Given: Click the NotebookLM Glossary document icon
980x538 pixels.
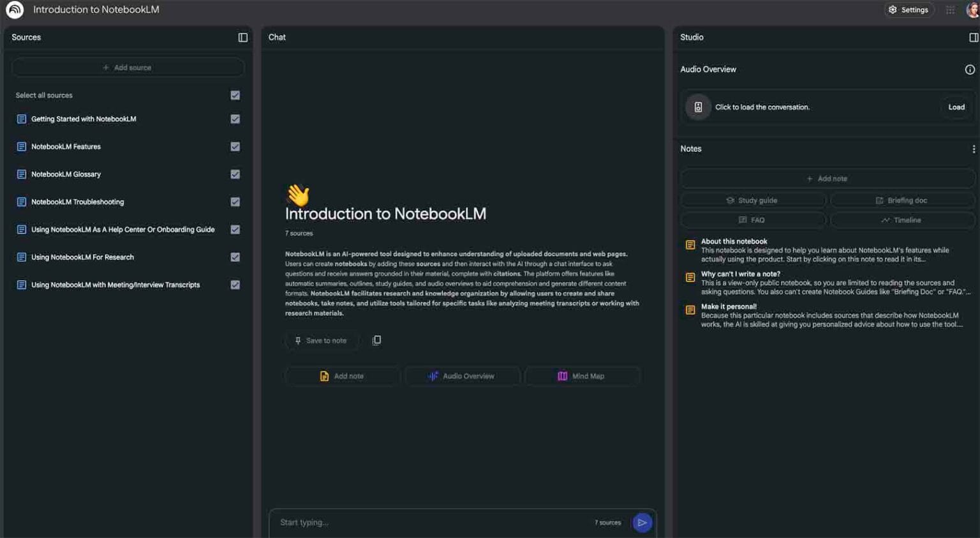Looking at the screenshot, I should pos(22,174).
